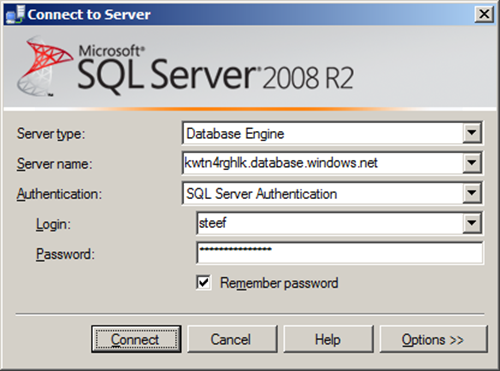Open the Server type dropdown arrow
The height and width of the screenshot is (371, 500).
(472, 133)
